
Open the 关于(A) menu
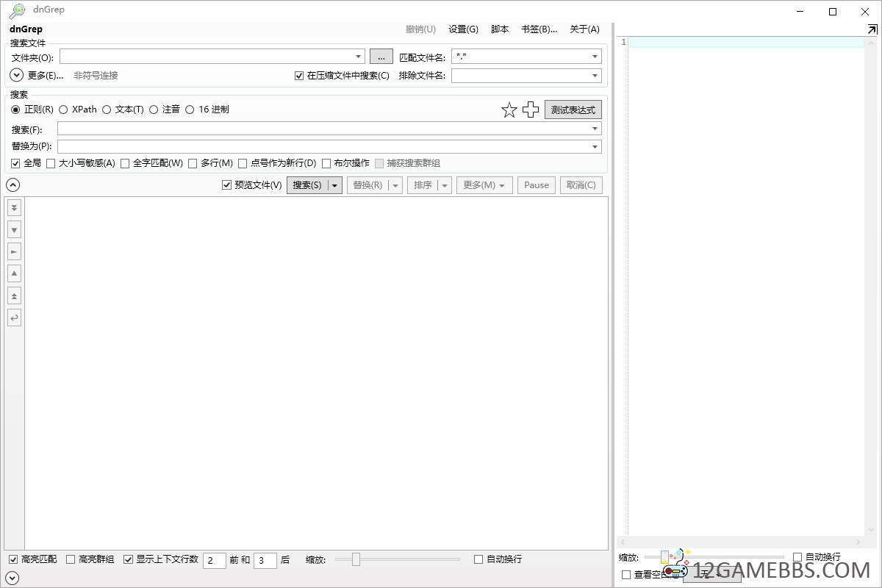click(x=584, y=29)
